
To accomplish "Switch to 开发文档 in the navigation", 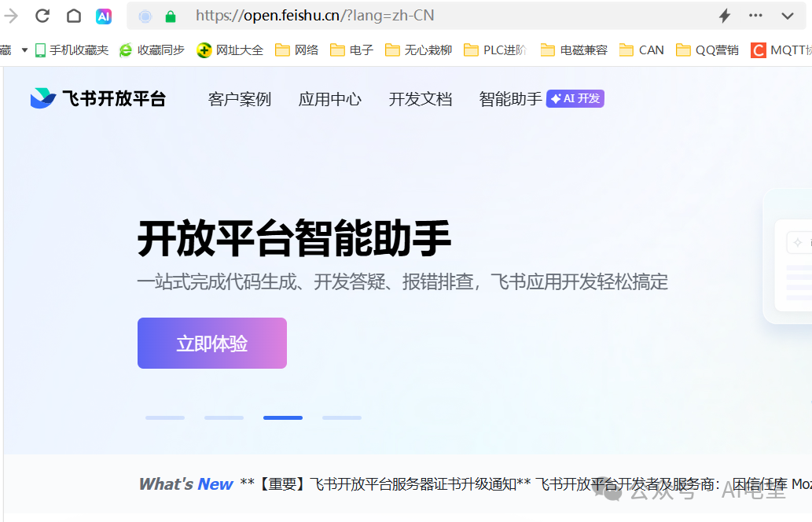I will pyautogui.click(x=420, y=98).
